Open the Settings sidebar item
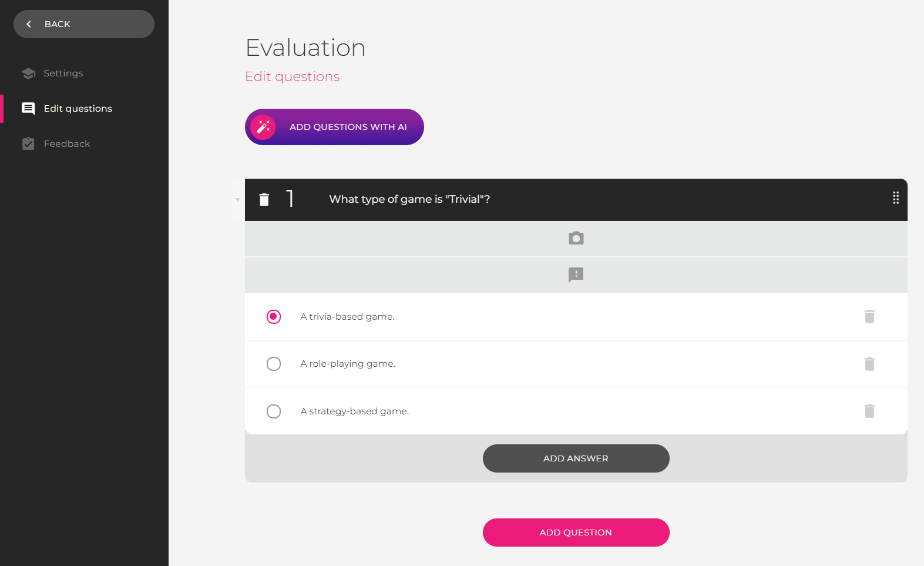 pos(63,73)
